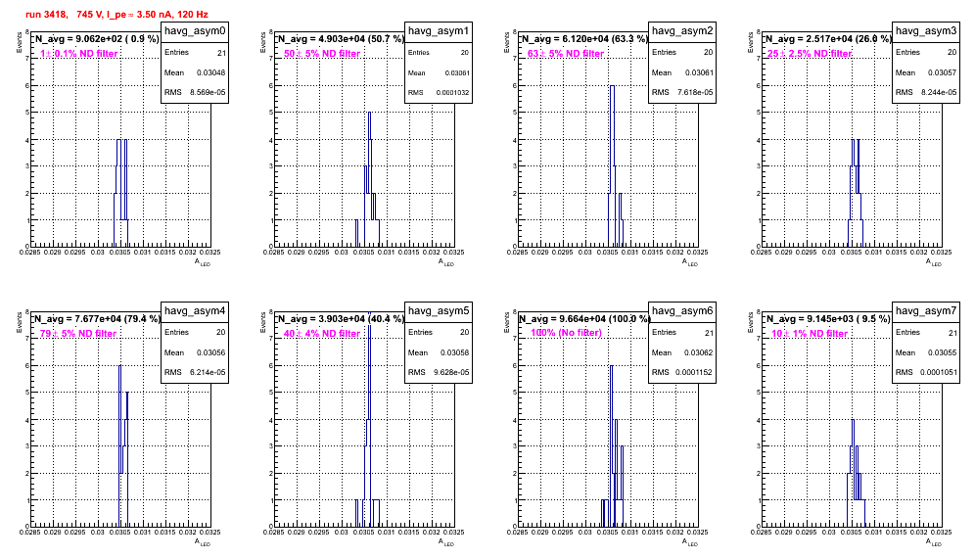This screenshot has height=560, width=975.
Task: Click N_avg = 2.517e+04 label
Action: (x=828, y=38)
